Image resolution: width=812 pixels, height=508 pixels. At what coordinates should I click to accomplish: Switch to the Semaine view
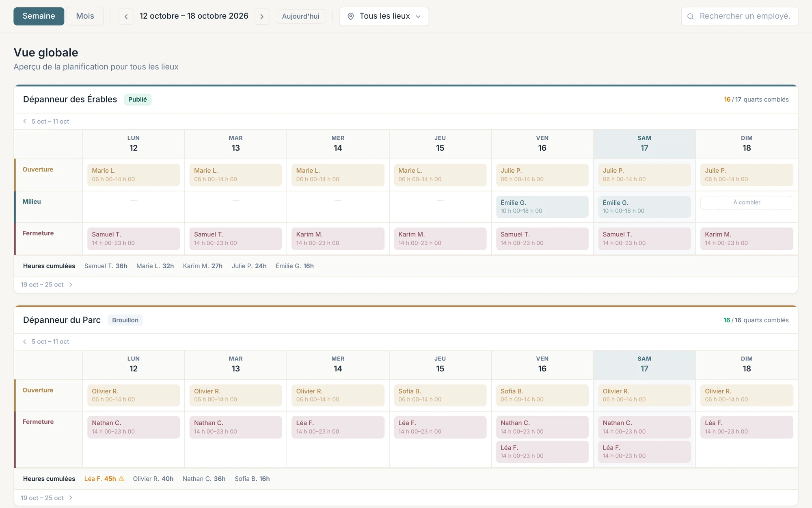click(39, 16)
